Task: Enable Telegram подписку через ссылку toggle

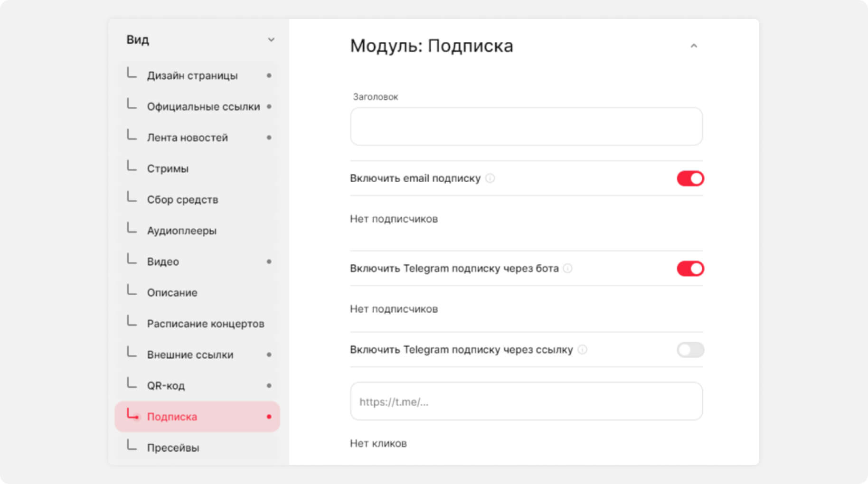Action: (x=690, y=350)
